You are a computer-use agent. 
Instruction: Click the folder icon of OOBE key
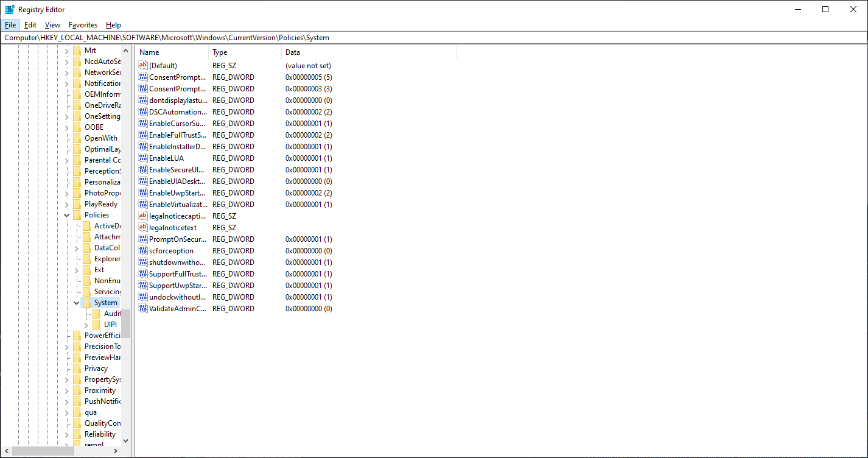tap(77, 127)
